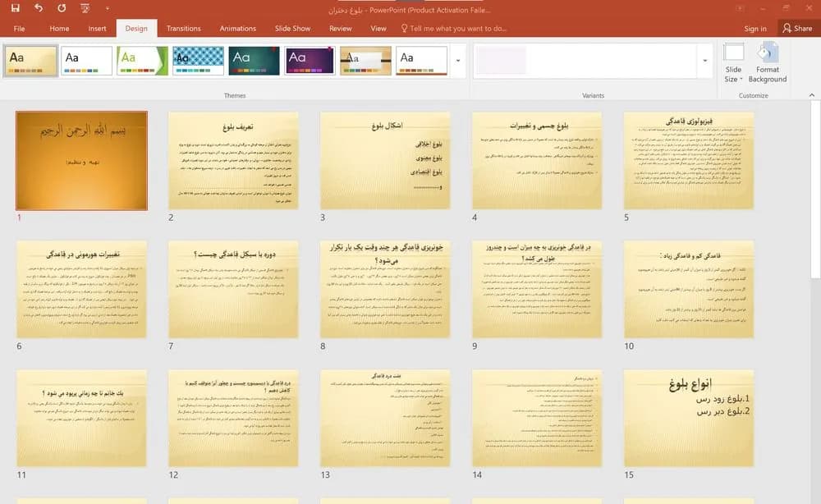821x504 pixels.
Task: Open the Slide Size menu
Action: click(733, 63)
